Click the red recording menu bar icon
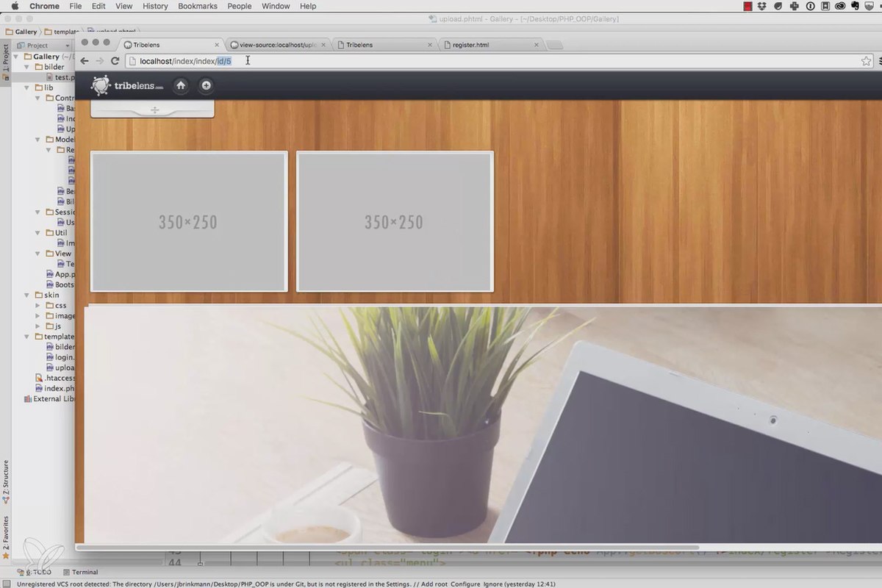882x588 pixels. (x=747, y=6)
